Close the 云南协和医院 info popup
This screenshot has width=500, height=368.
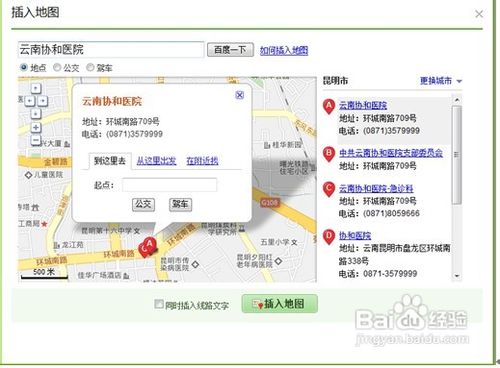point(239,95)
